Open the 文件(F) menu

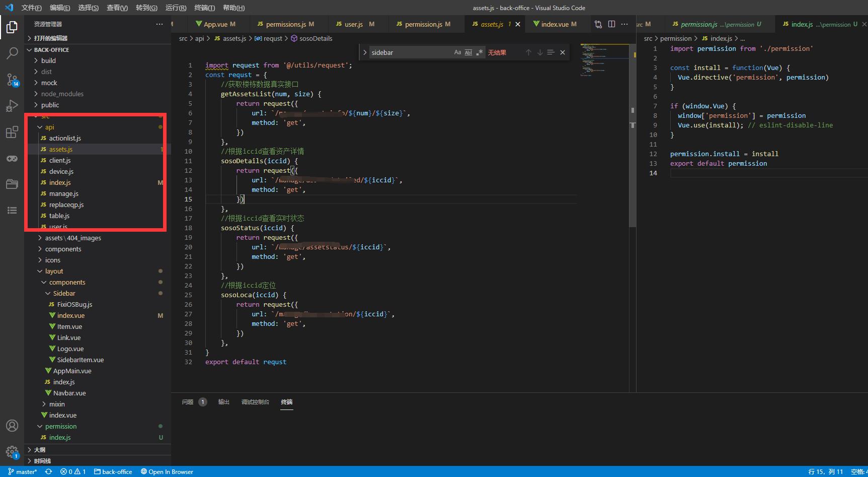tap(32, 8)
